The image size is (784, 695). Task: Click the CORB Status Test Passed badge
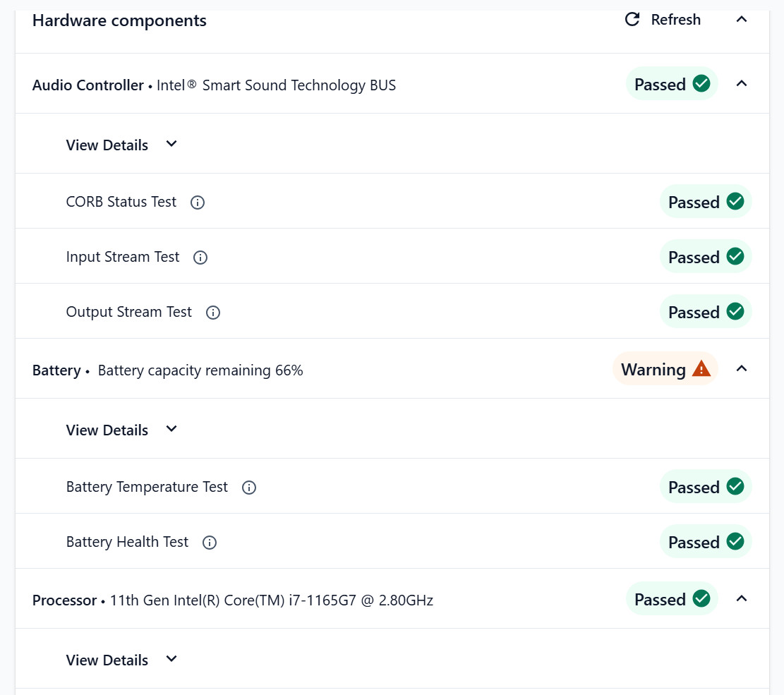[x=706, y=202]
